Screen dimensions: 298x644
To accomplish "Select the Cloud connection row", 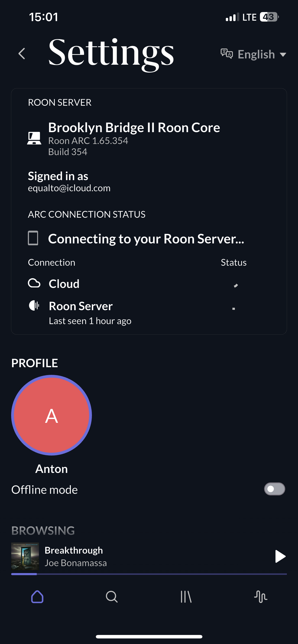I will coord(149,284).
